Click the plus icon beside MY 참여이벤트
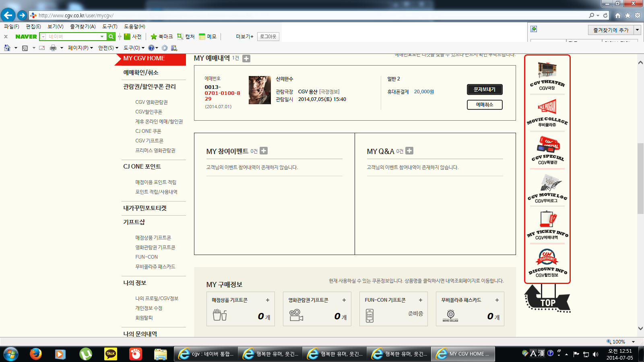The height and width of the screenshot is (362, 644). 264,151
